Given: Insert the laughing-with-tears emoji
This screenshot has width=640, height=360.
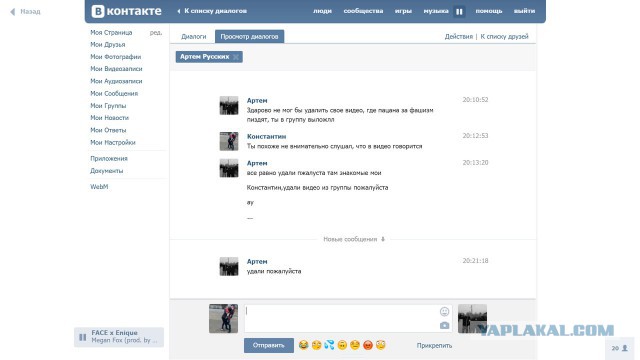Looking at the screenshot, I should 303,345.
